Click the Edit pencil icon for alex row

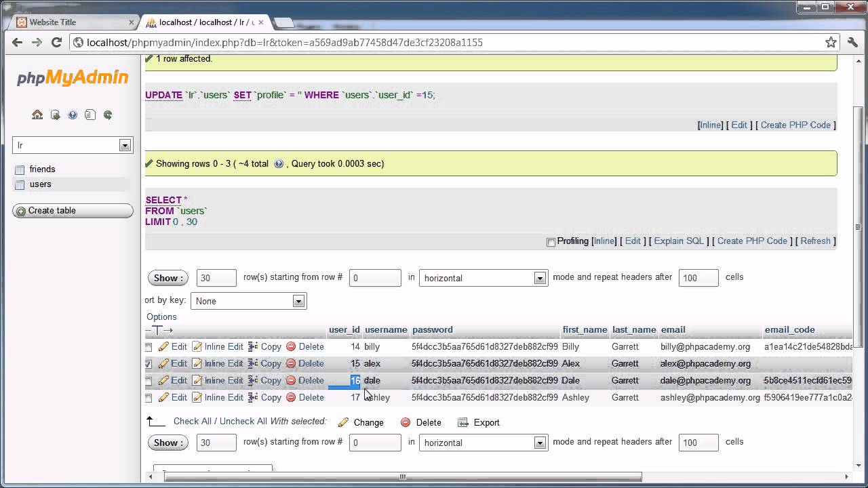pyautogui.click(x=163, y=363)
